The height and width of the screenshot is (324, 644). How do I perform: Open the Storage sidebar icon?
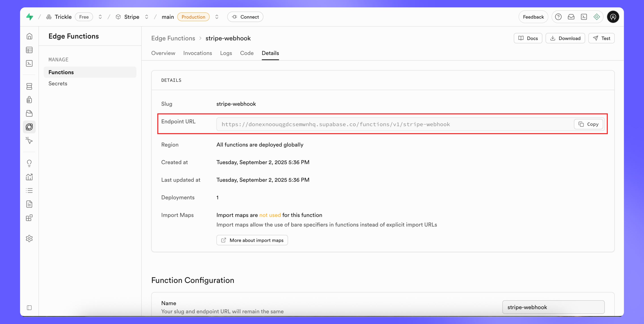pos(29,113)
